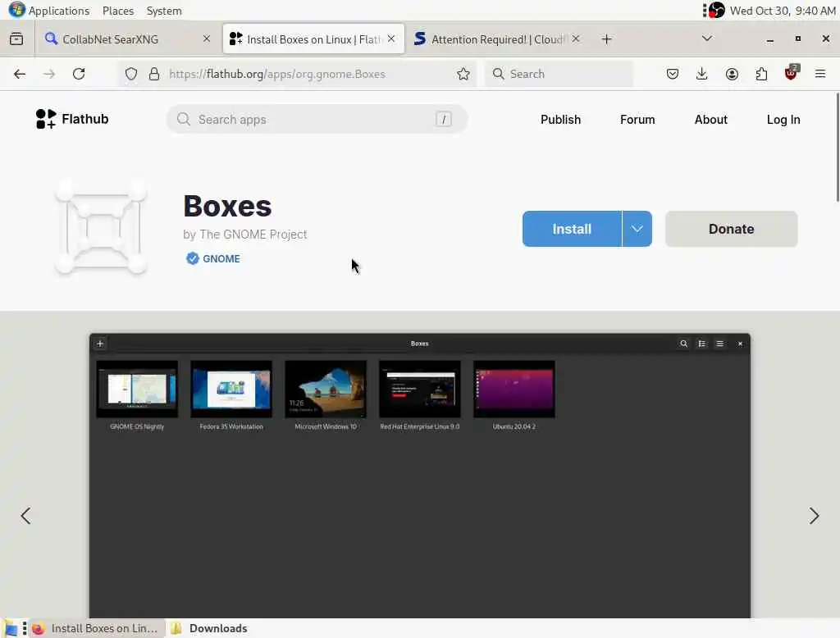Open tracking protection shield icon
Image resolution: width=840 pixels, height=638 pixels.
pos(131,74)
